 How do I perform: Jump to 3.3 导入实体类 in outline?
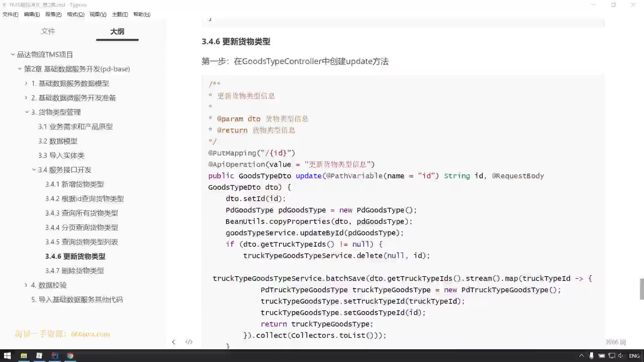pos(61,155)
